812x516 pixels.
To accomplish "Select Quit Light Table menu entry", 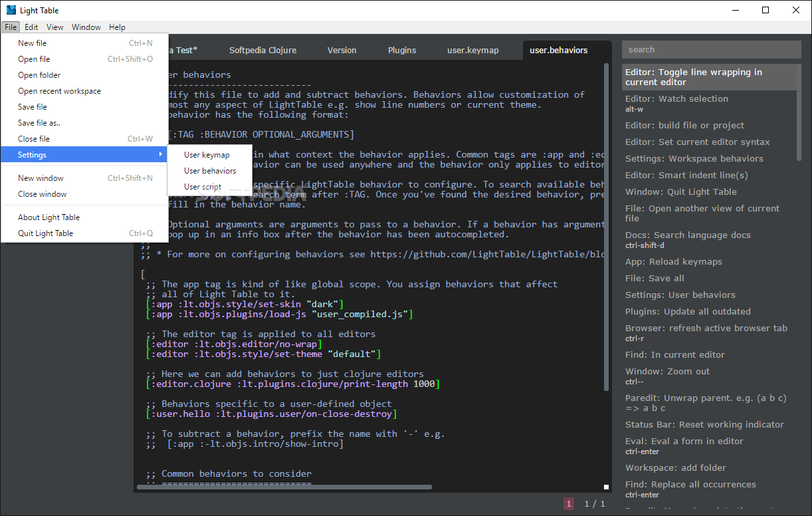I will tap(85, 233).
